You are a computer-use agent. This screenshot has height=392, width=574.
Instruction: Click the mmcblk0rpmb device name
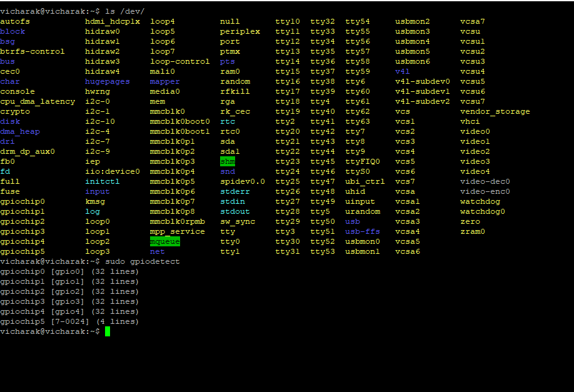pos(177,221)
